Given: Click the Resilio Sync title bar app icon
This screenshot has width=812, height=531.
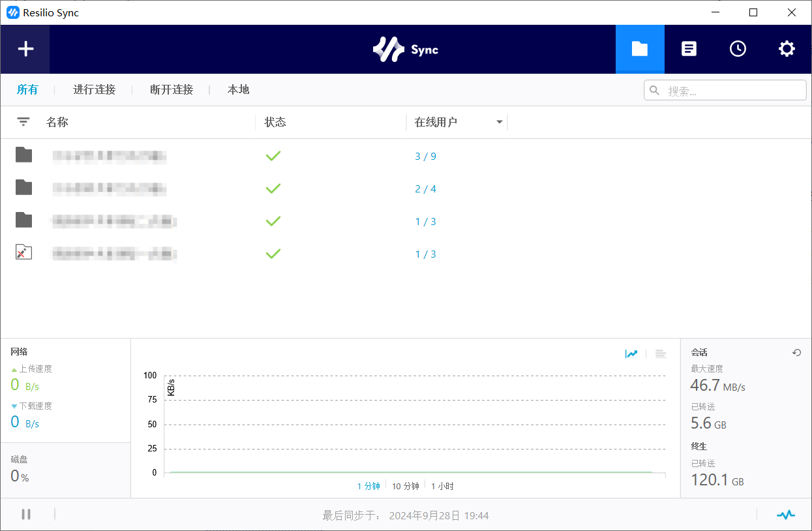Looking at the screenshot, I should (12, 13).
